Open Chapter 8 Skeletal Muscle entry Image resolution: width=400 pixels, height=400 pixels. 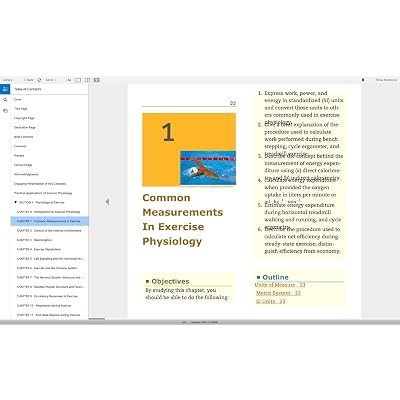pos(51,287)
